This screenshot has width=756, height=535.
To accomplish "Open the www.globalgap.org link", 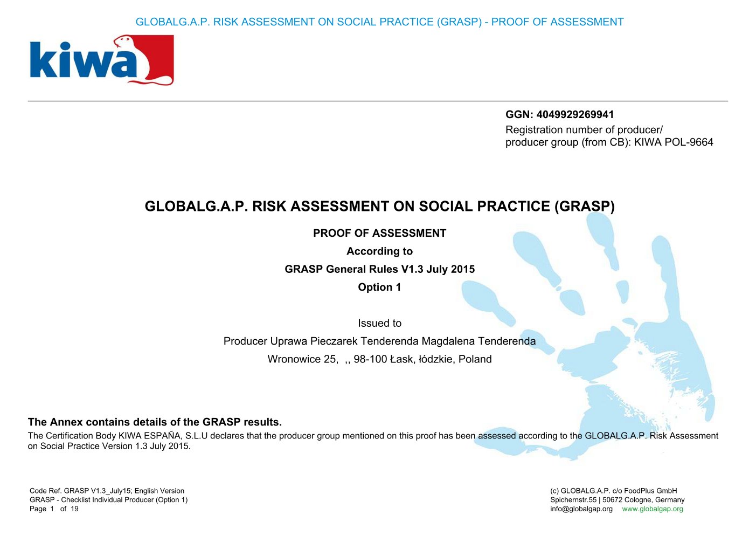I will [x=652, y=509].
